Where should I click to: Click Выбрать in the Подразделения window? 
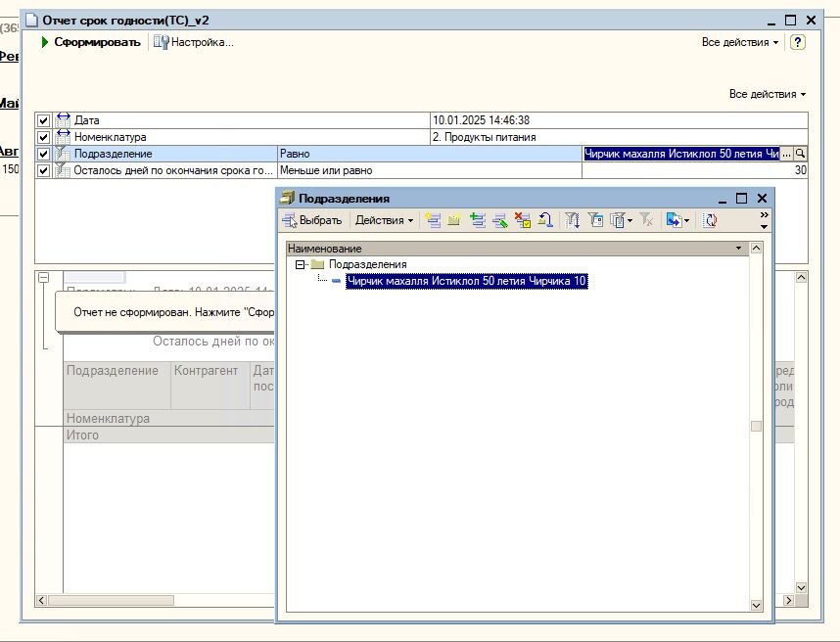pyautogui.click(x=312, y=220)
